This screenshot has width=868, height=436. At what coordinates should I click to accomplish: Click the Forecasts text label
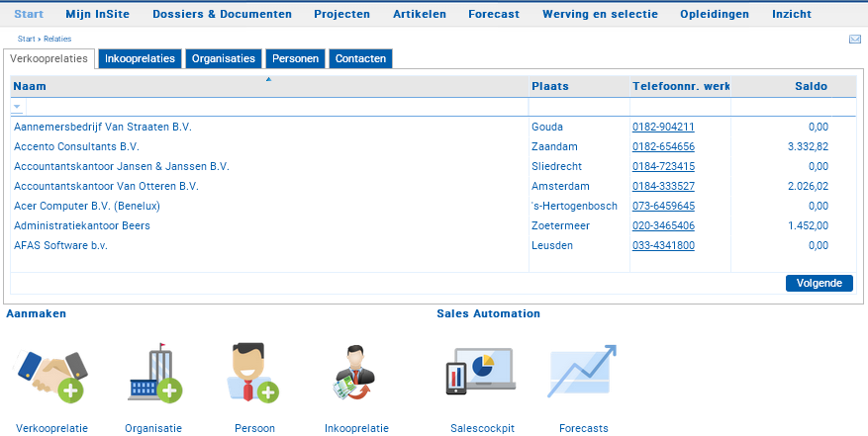[584, 428]
